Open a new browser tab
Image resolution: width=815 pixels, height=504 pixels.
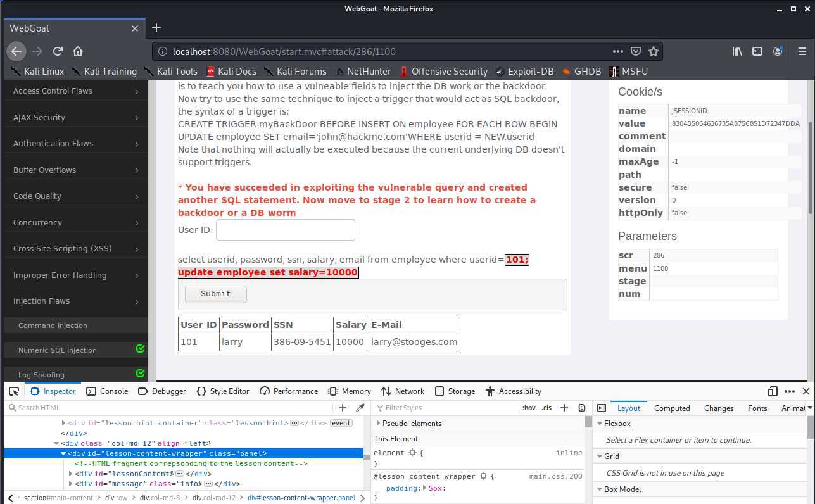pyautogui.click(x=156, y=28)
